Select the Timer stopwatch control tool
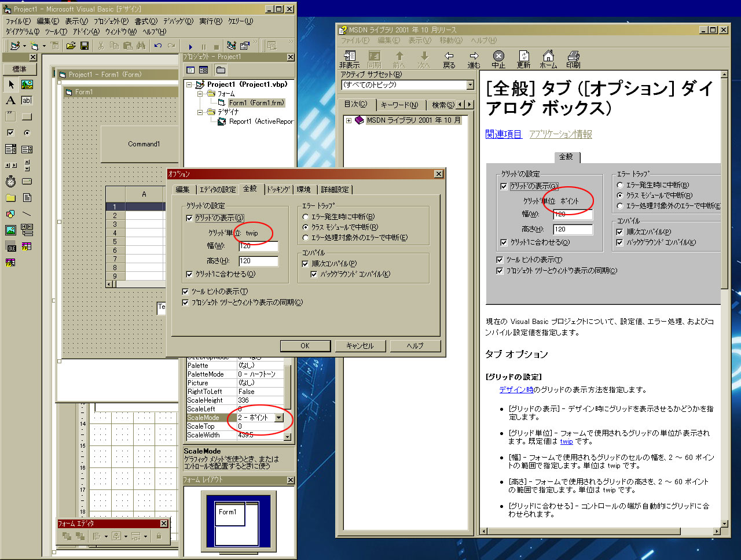 tap(11, 182)
